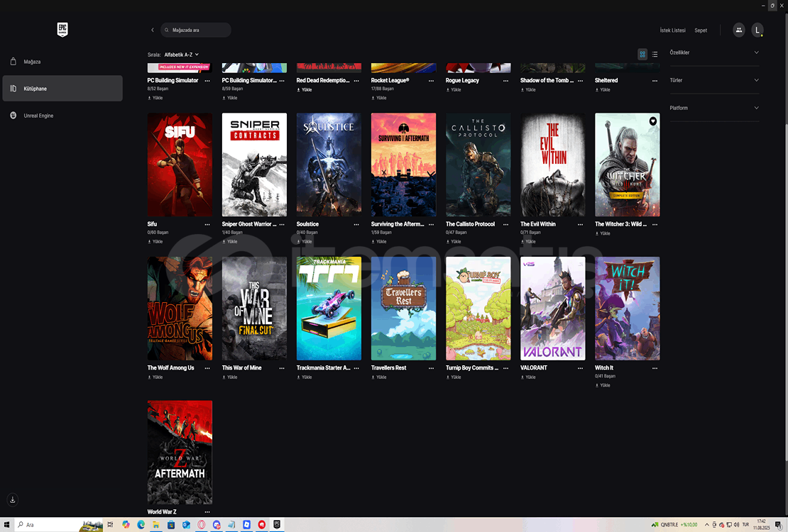Viewport: 788px width, 532px height.
Task: Toggle favorite heart on The Witcher 3 cover
Action: pyautogui.click(x=653, y=121)
